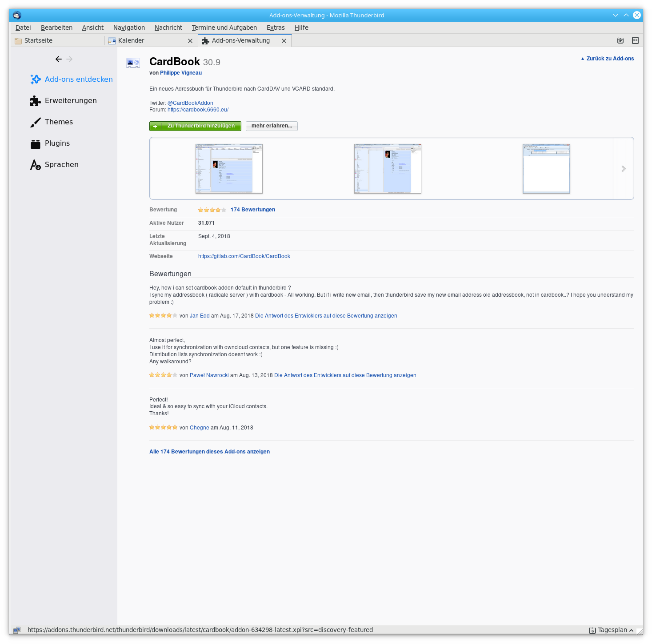The image size is (652, 644).
Task: Show next screenshots with right chevron
Action: point(624,169)
